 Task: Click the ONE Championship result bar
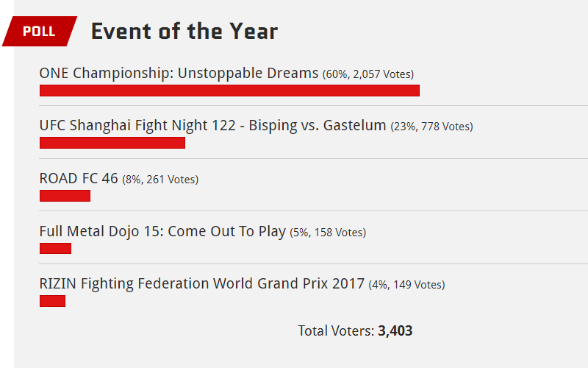point(229,91)
